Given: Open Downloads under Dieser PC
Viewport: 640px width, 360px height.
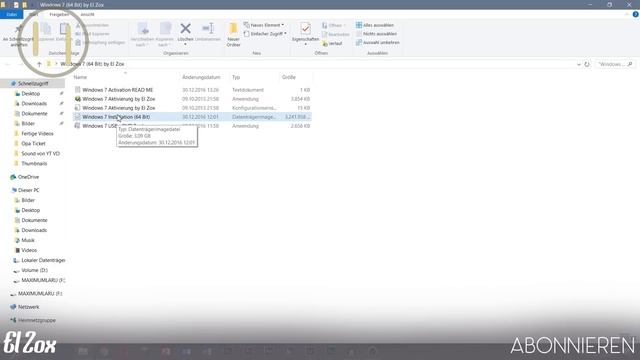Looking at the screenshot, I should click(34, 230).
